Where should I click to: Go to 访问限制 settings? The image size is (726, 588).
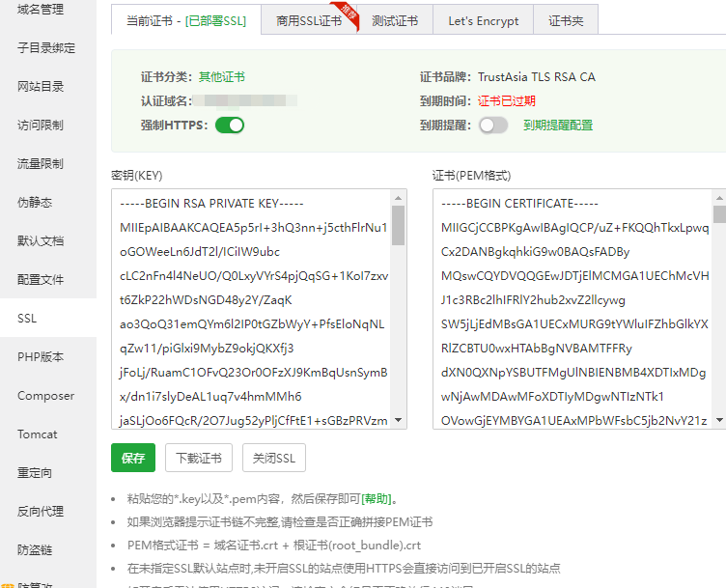pyautogui.click(x=41, y=125)
